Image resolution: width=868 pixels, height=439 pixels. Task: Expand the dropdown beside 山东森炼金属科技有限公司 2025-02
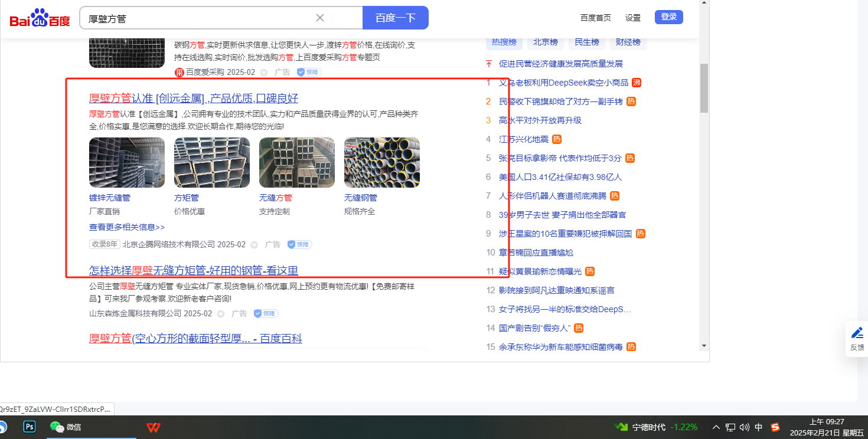(221, 313)
